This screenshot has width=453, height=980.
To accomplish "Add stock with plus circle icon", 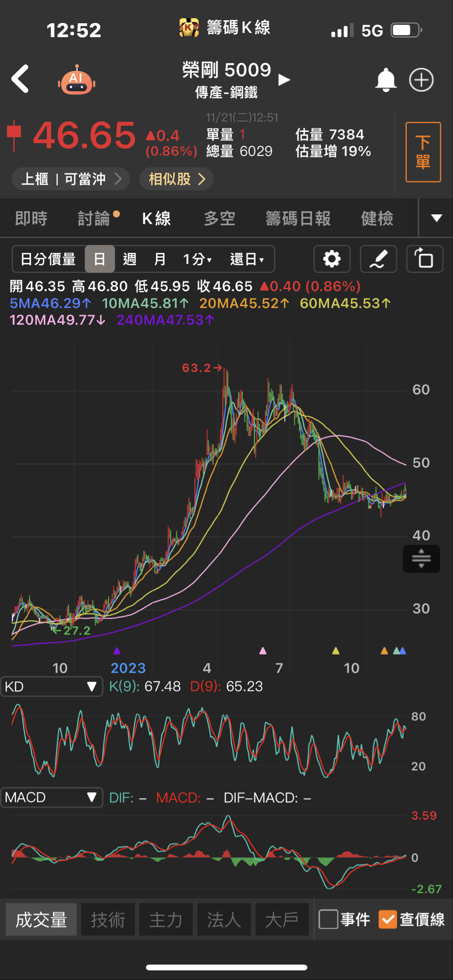I will (x=421, y=80).
